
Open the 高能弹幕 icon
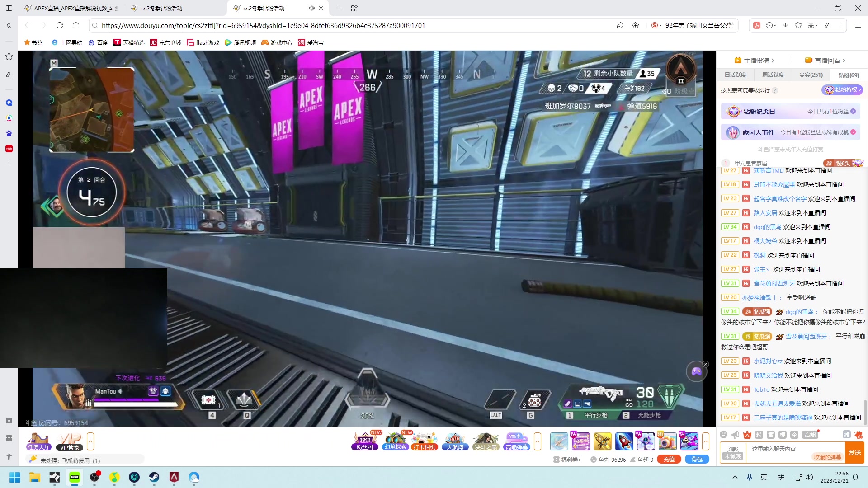click(x=516, y=441)
